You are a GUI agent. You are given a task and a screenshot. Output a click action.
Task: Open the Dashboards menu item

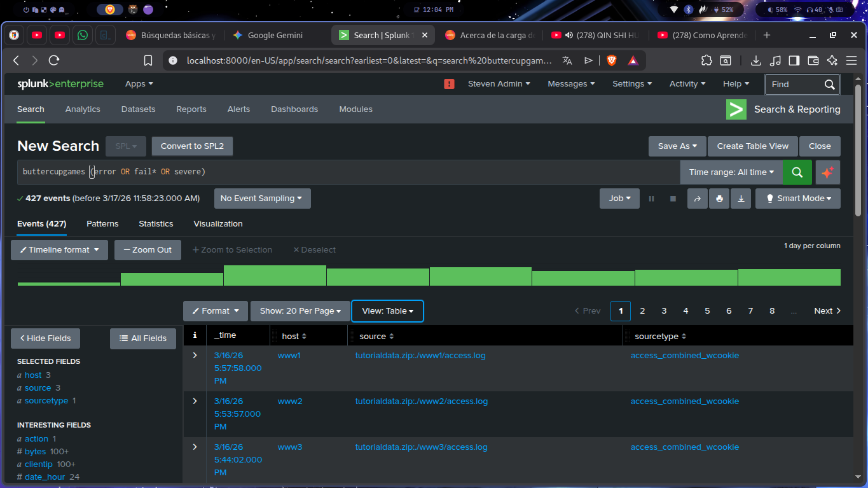pyautogui.click(x=294, y=109)
